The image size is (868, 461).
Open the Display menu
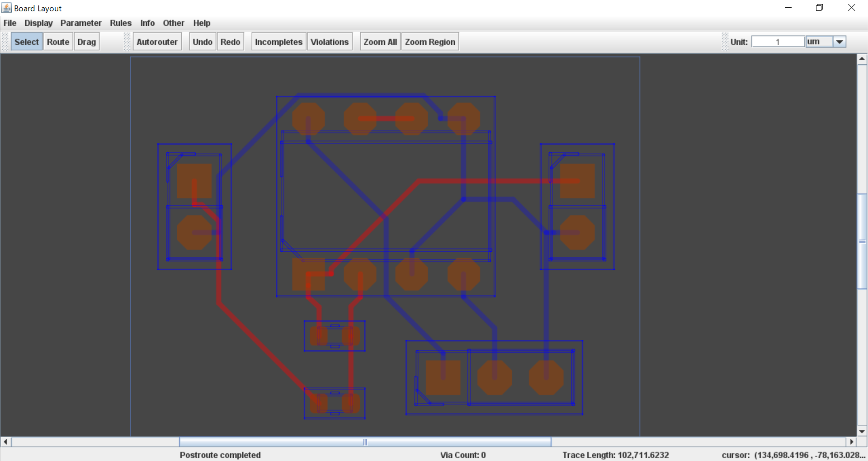pos(38,23)
